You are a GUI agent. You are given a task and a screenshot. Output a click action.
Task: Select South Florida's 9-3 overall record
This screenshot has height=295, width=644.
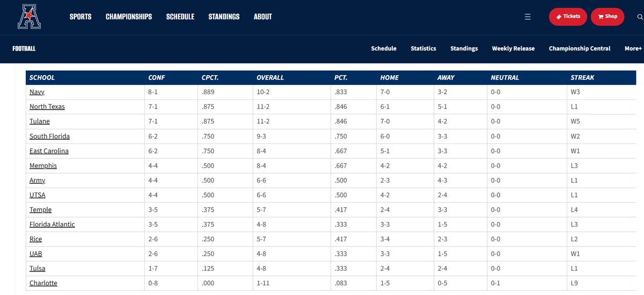[x=261, y=136]
